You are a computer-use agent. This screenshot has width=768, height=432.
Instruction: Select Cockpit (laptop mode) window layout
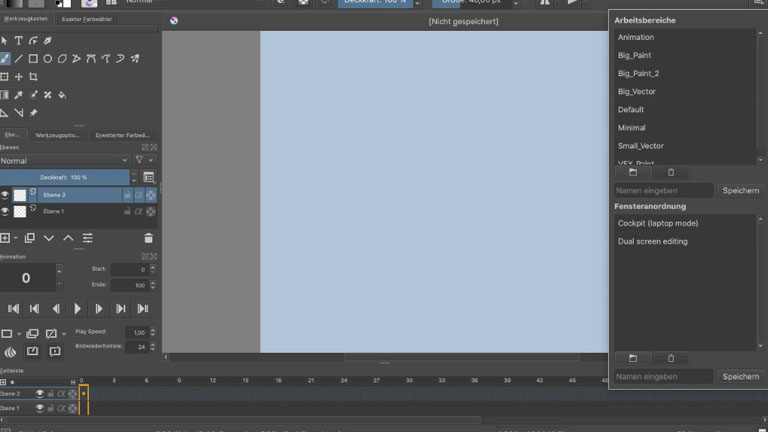[657, 223]
